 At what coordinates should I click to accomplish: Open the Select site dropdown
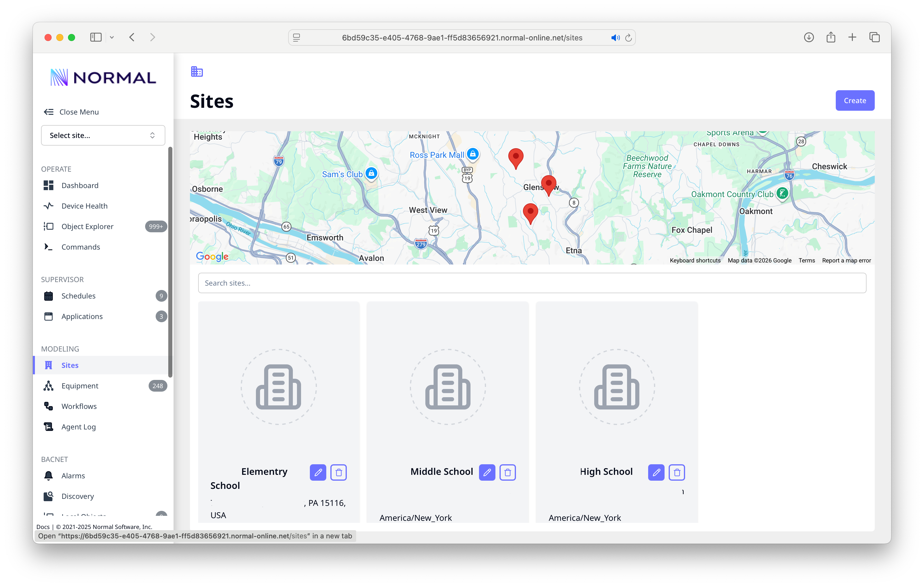(103, 135)
